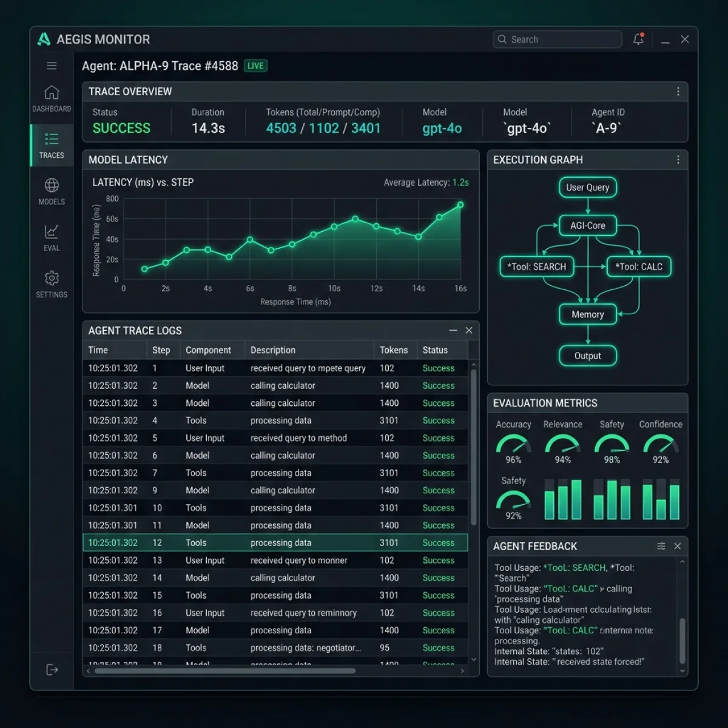Go to Dashboard in the sidebar
This screenshot has height=728, width=728.
click(52, 99)
